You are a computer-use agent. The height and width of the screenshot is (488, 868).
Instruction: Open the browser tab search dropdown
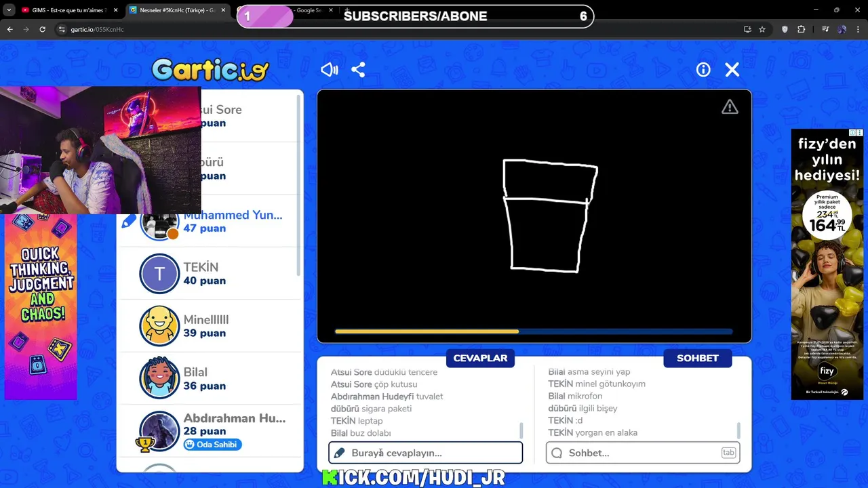click(x=8, y=10)
